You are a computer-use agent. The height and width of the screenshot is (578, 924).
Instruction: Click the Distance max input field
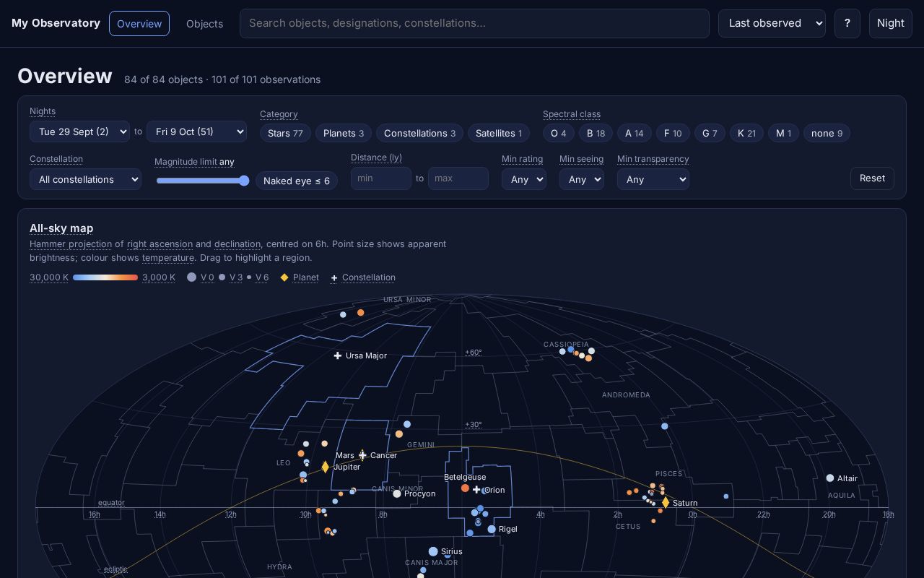[458, 178]
